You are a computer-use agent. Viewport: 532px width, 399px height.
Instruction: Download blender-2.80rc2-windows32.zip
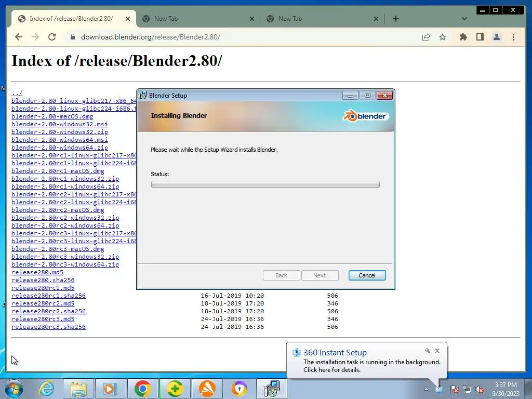65,218
